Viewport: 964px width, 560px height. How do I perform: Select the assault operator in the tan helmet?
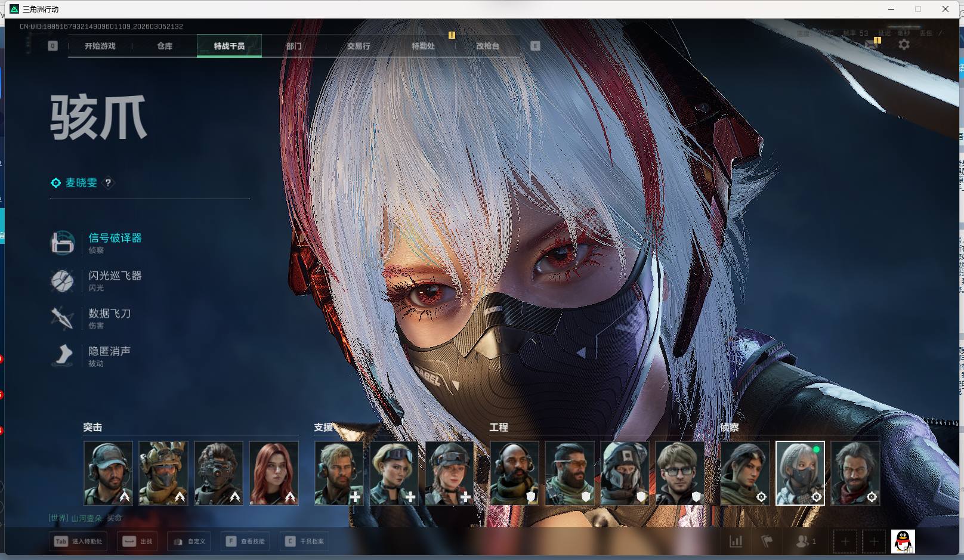coord(163,473)
